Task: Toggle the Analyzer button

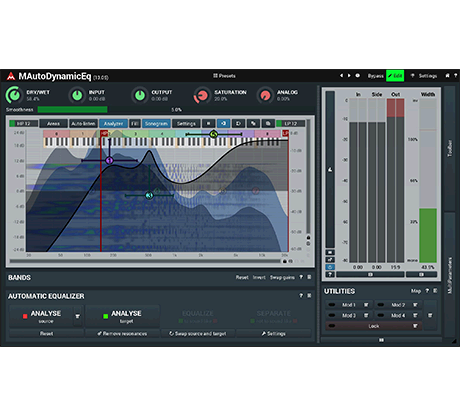Action: tap(113, 124)
